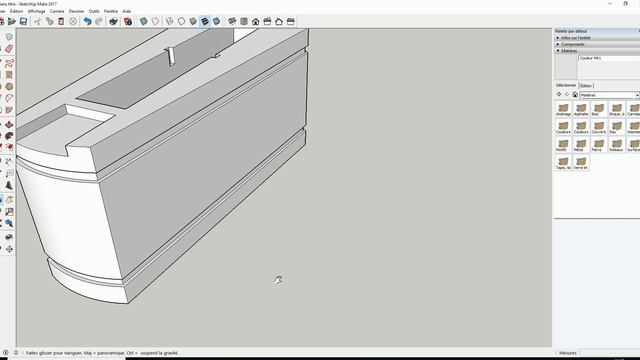The height and width of the screenshot is (360, 640).
Task: Click the Redo arrow icon
Action: (x=99, y=21)
